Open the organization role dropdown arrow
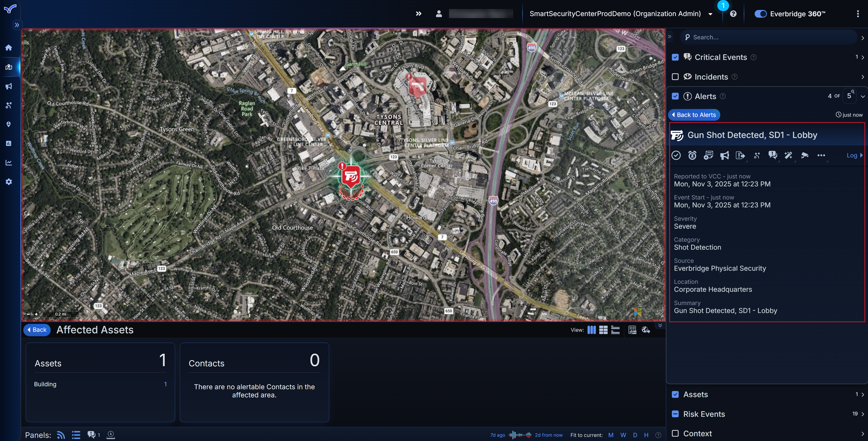This screenshot has height=441, width=868. tap(710, 14)
